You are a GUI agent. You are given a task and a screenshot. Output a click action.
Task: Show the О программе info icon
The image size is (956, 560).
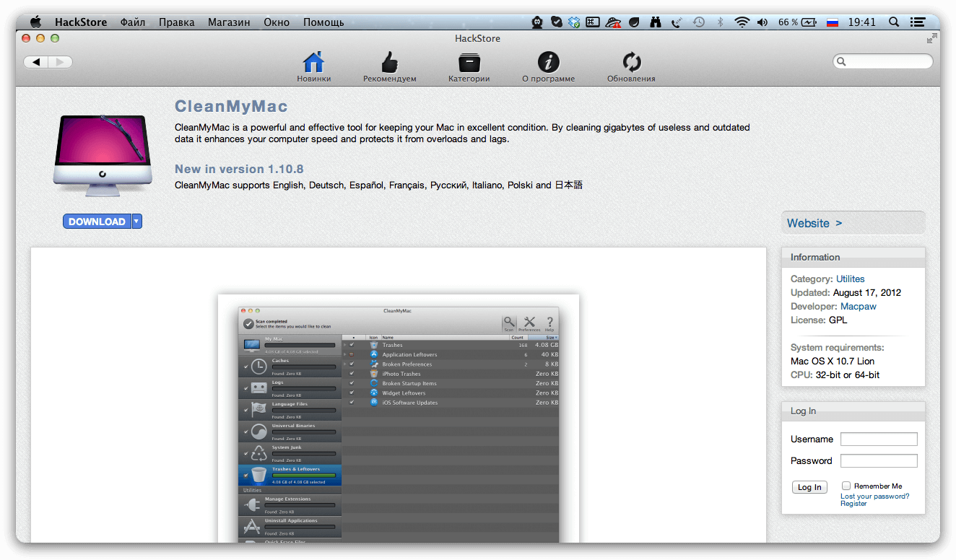click(548, 63)
